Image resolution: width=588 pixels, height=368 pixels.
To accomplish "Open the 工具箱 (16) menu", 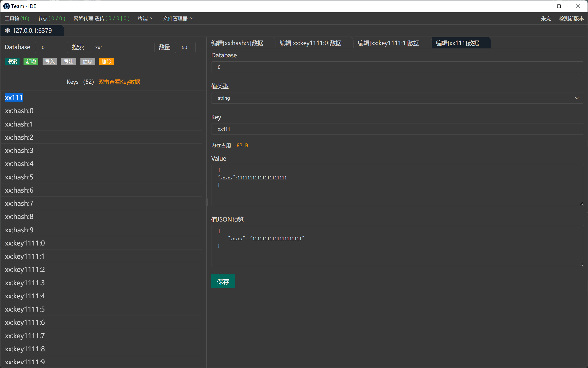I will pyautogui.click(x=17, y=19).
